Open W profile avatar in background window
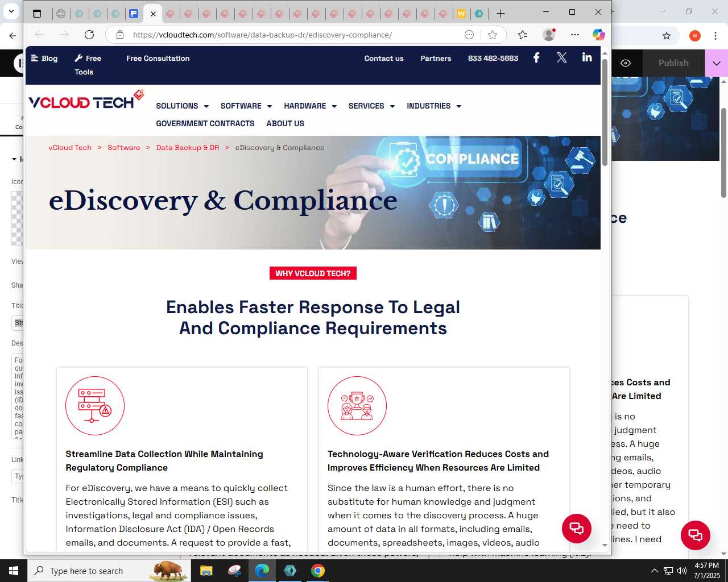Image resolution: width=728 pixels, height=582 pixels. click(694, 36)
